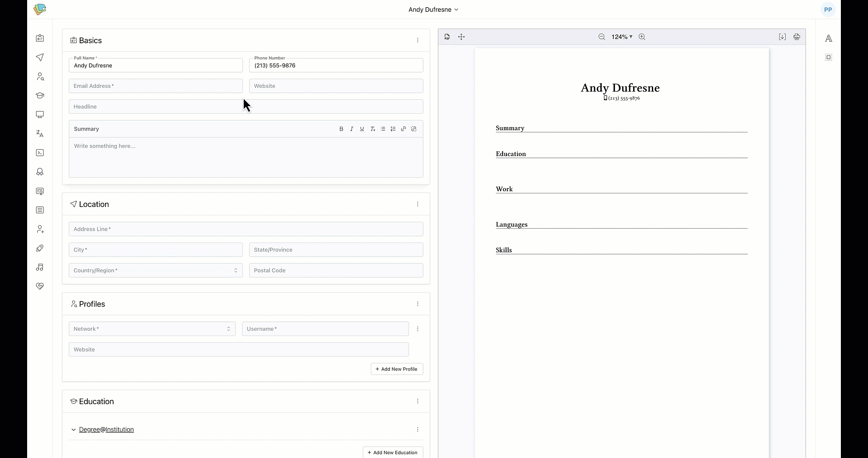Click the rocket icon in left sidebar
868x458 pixels.
(40, 248)
